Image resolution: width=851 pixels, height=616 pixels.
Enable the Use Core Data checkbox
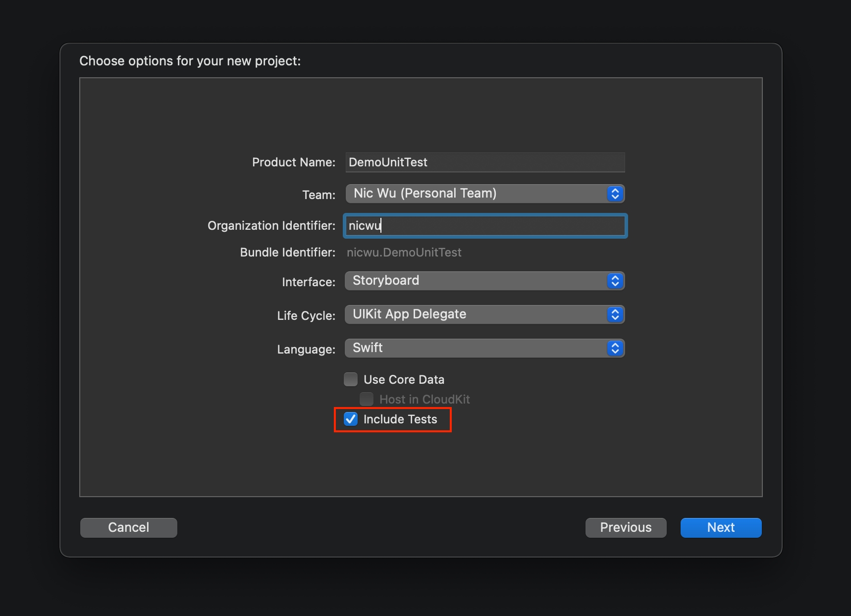351,379
